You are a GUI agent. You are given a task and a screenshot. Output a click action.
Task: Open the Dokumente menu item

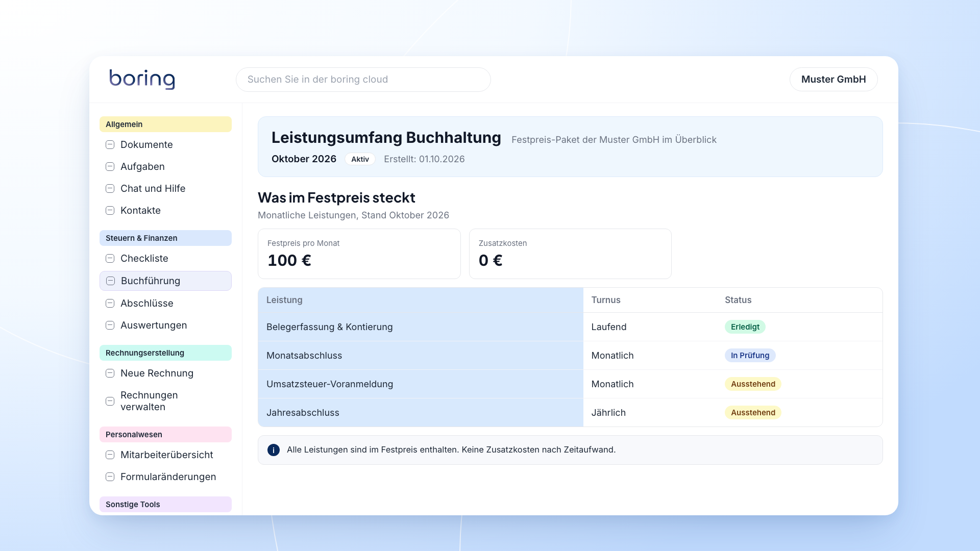[165, 145]
